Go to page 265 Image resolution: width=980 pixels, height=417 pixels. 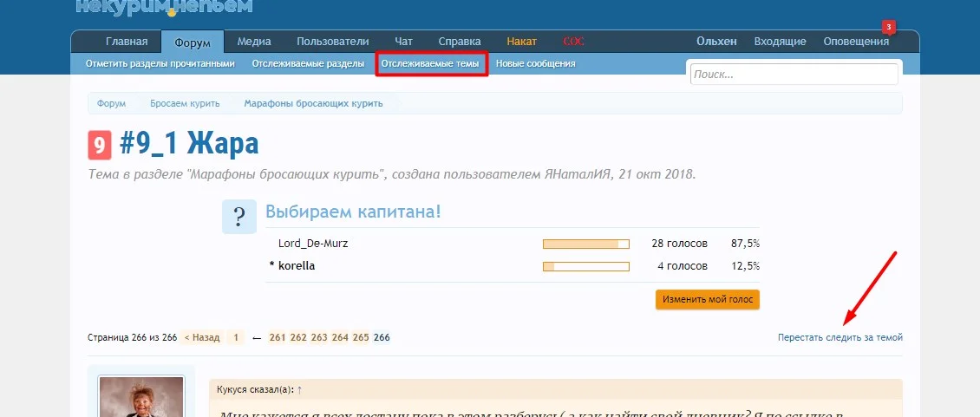pyautogui.click(x=361, y=337)
